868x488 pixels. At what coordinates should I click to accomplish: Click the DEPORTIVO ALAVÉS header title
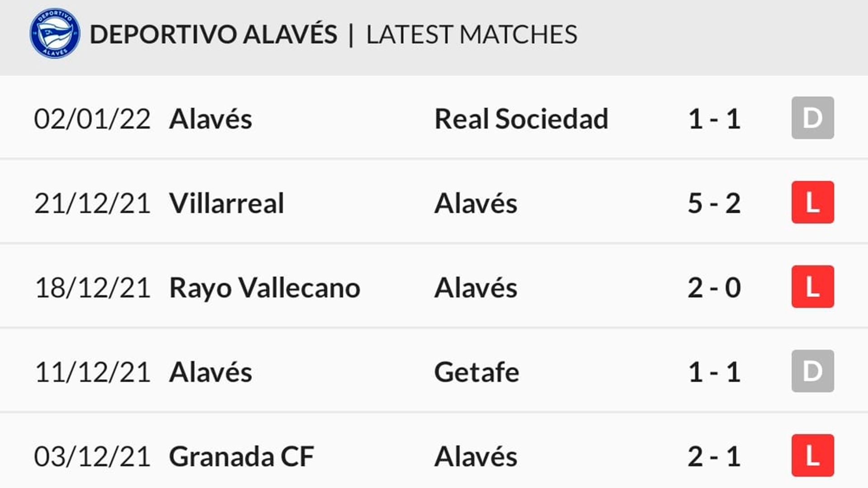tap(213, 33)
